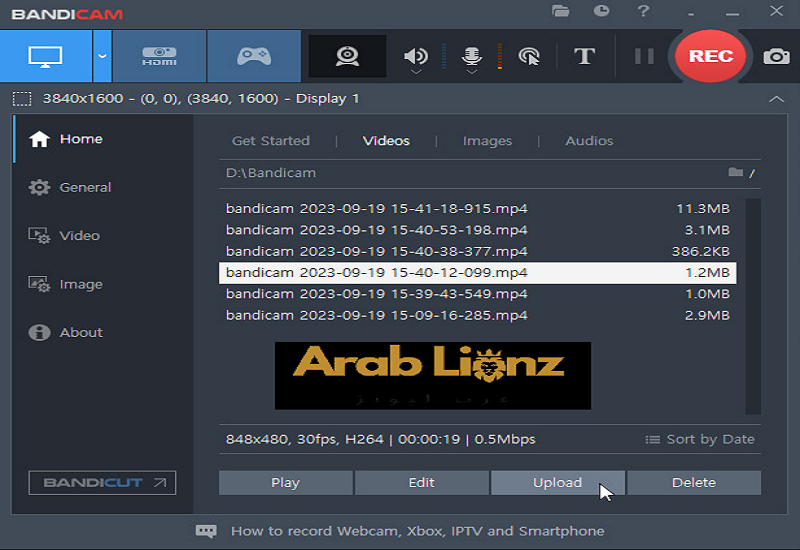
Task: Select file bandicam 2023-09-19 15-09-16-285.mp4
Action: coord(478,316)
